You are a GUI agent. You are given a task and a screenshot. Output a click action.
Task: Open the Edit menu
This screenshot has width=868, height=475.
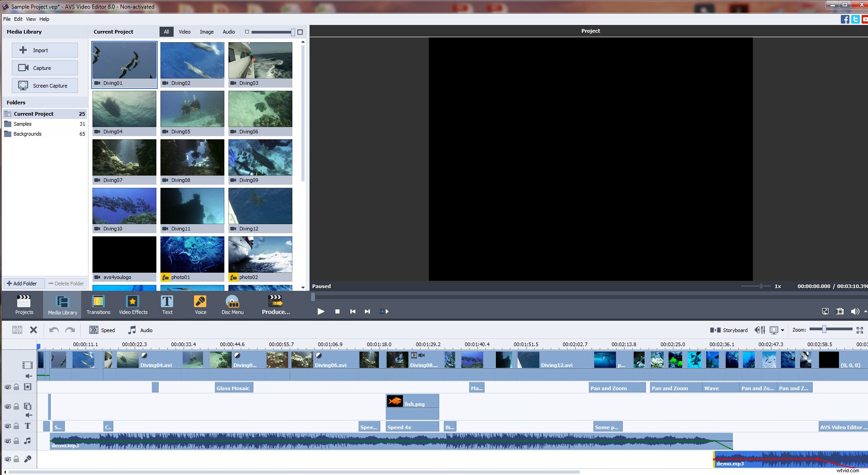[x=18, y=19]
